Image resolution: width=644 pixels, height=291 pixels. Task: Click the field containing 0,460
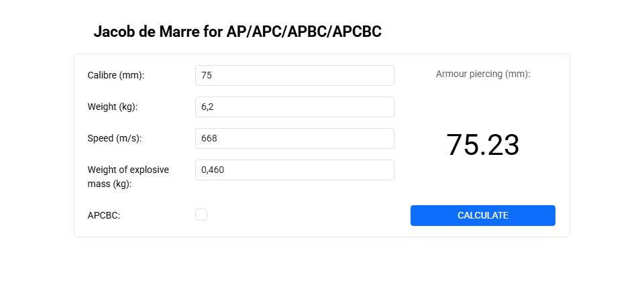click(x=294, y=170)
